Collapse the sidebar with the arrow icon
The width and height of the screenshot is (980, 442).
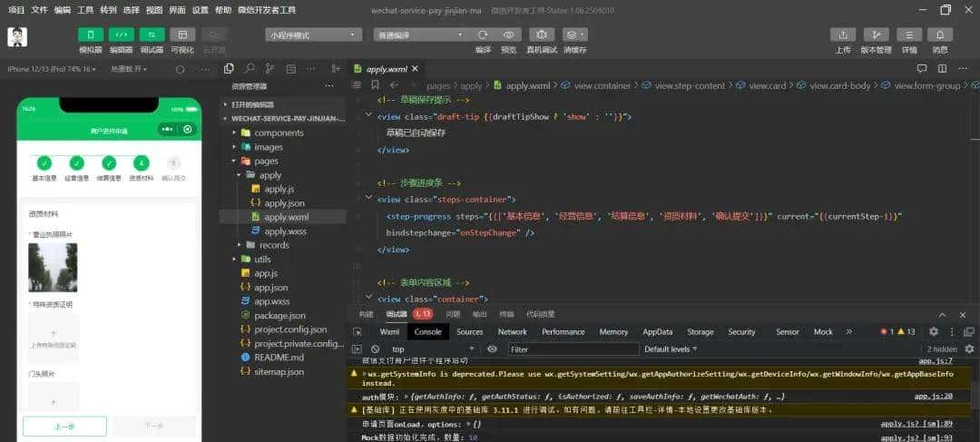tap(336, 69)
